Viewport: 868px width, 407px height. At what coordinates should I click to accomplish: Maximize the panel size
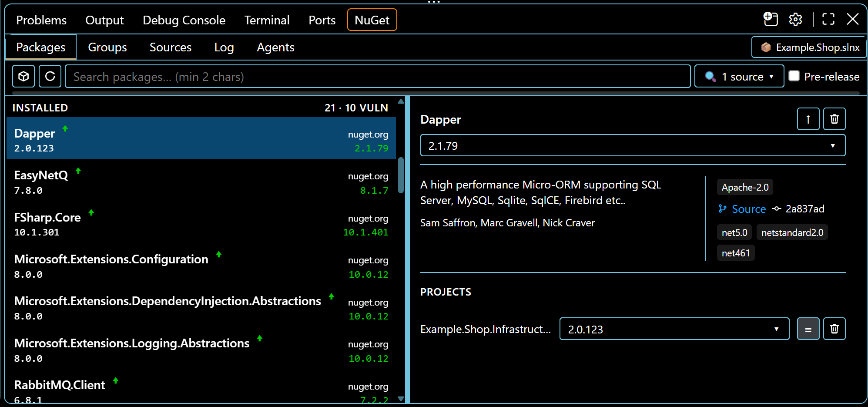[x=828, y=19]
